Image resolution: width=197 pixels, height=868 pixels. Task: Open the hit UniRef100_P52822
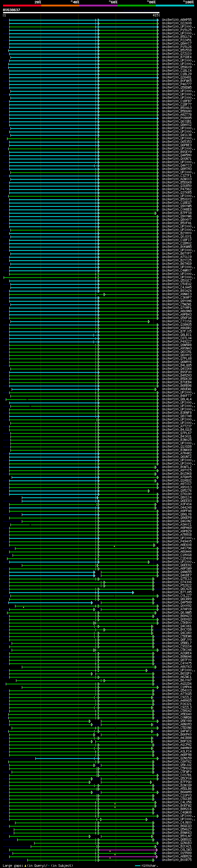tap(177, 586)
